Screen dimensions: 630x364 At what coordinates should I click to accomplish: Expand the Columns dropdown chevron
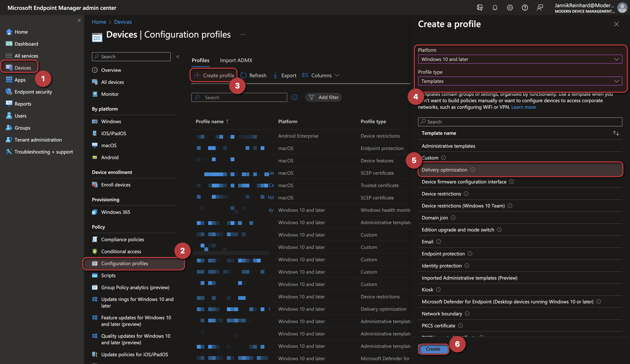pyautogui.click(x=337, y=75)
